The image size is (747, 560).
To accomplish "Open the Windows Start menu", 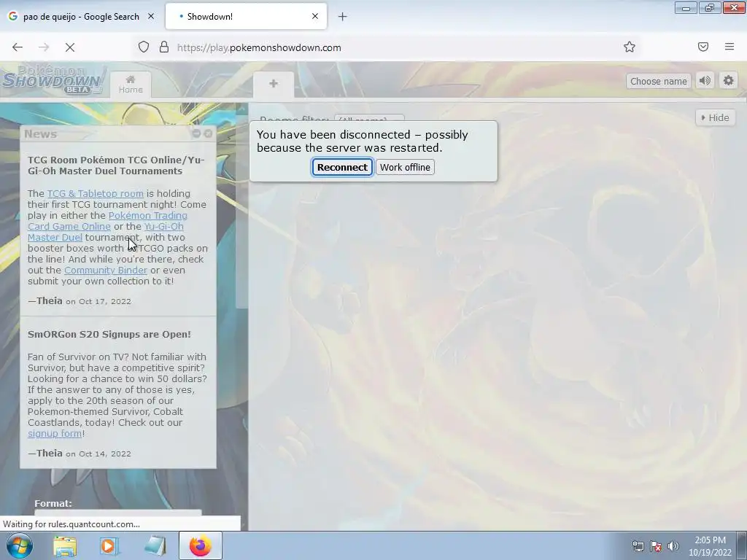I will tap(20, 545).
